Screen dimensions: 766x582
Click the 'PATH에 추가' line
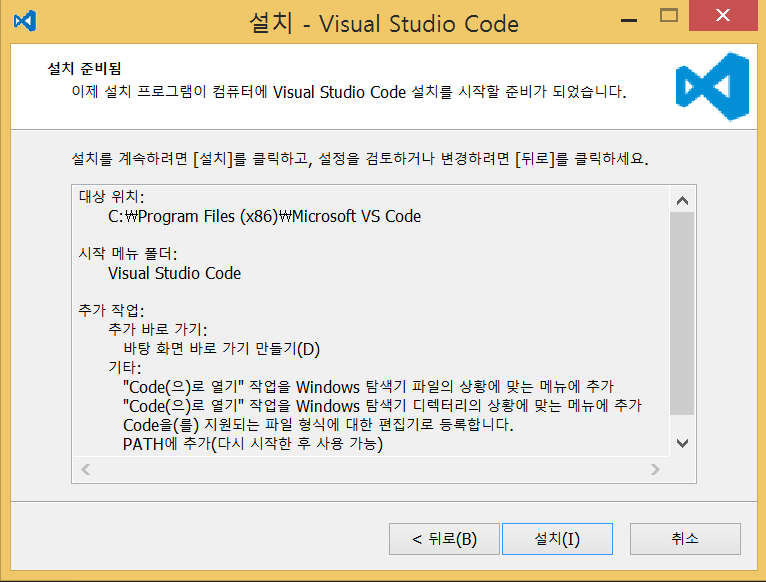pyautogui.click(x=253, y=444)
